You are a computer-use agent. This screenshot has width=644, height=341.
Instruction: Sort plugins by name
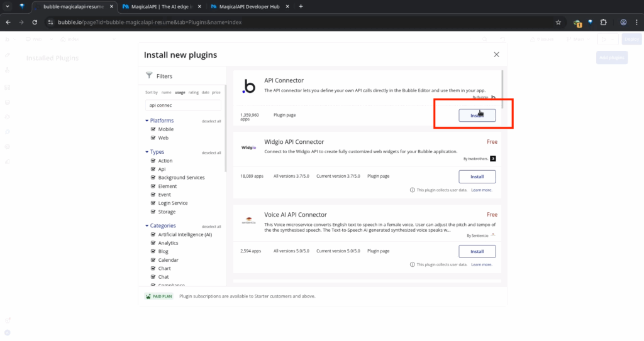(x=166, y=92)
